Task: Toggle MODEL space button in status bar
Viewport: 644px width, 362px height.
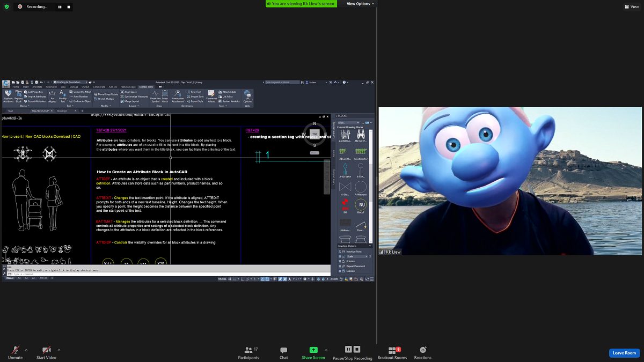Action: tap(222, 279)
